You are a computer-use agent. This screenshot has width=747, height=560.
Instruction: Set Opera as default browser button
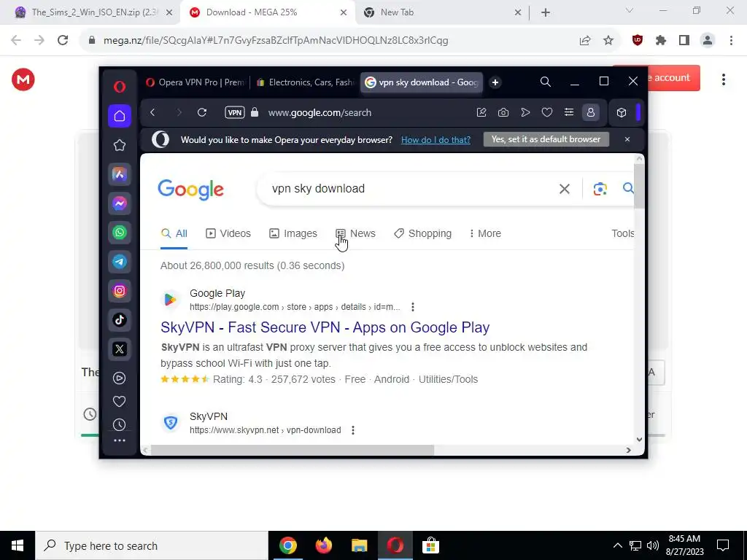tap(546, 139)
